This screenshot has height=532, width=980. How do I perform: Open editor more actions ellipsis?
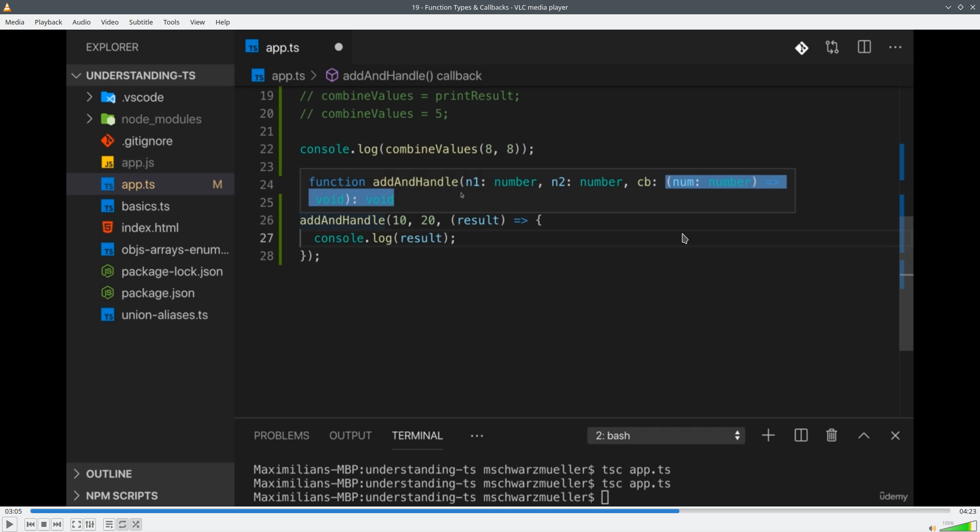(x=895, y=47)
